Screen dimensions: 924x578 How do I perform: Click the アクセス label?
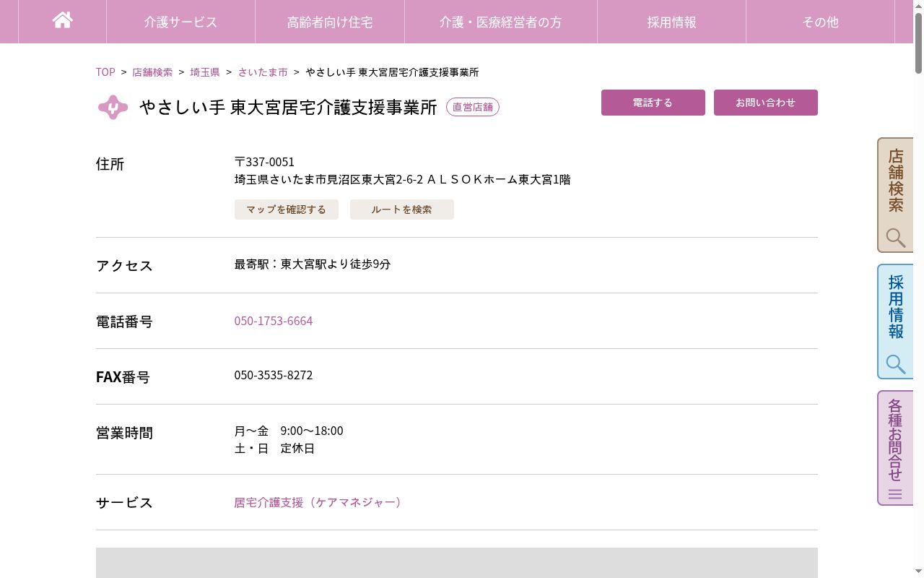coord(124,266)
